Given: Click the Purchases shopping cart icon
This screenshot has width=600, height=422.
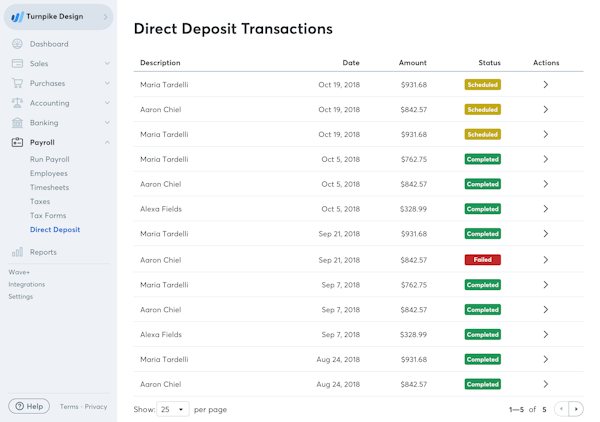Looking at the screenshot, I should coord(17,83).
